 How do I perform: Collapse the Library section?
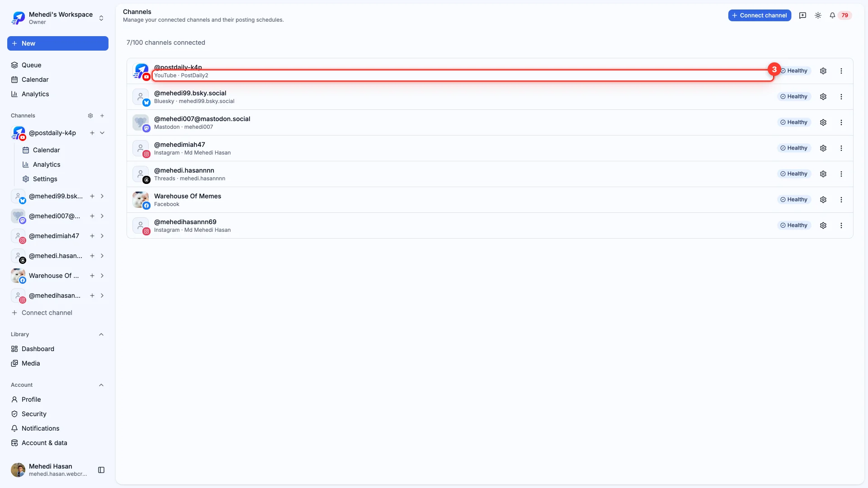101,334
